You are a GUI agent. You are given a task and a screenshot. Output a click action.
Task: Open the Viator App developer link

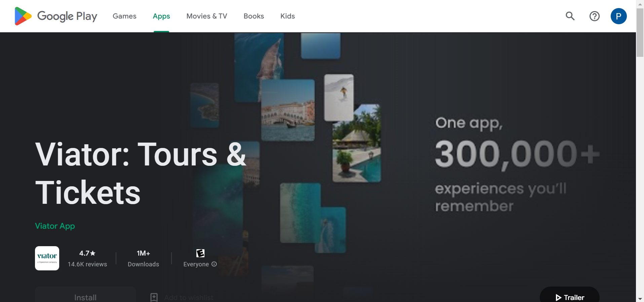pos(55,226)
